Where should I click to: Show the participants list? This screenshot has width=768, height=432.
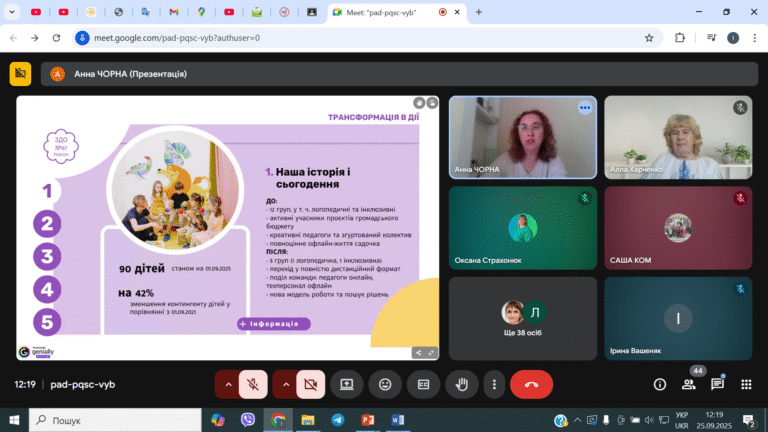(689, 384)
